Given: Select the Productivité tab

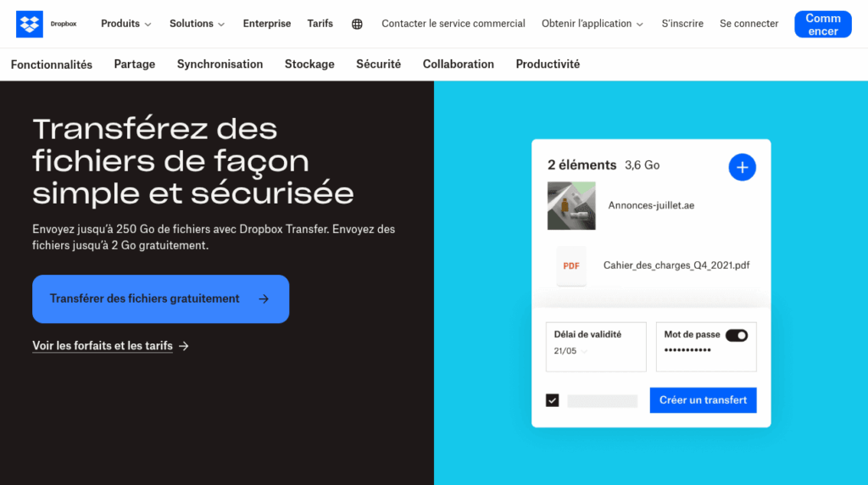Looking at the screenshot, I should pos(548,64).
